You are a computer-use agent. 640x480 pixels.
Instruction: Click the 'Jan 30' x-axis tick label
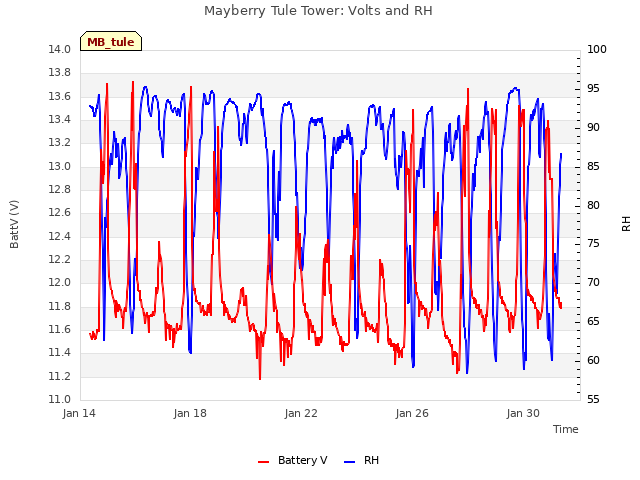pyautogui.click(x=523, y=413)
